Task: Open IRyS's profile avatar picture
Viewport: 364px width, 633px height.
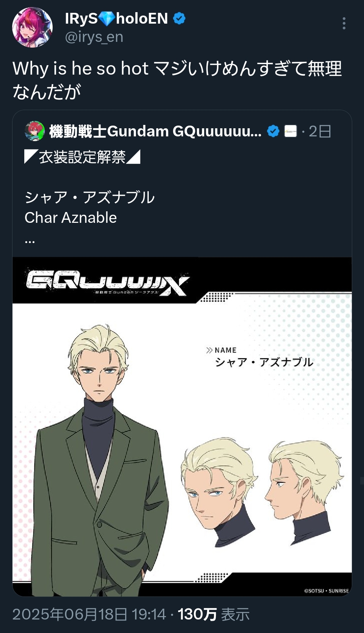Action: pos(32,27)
